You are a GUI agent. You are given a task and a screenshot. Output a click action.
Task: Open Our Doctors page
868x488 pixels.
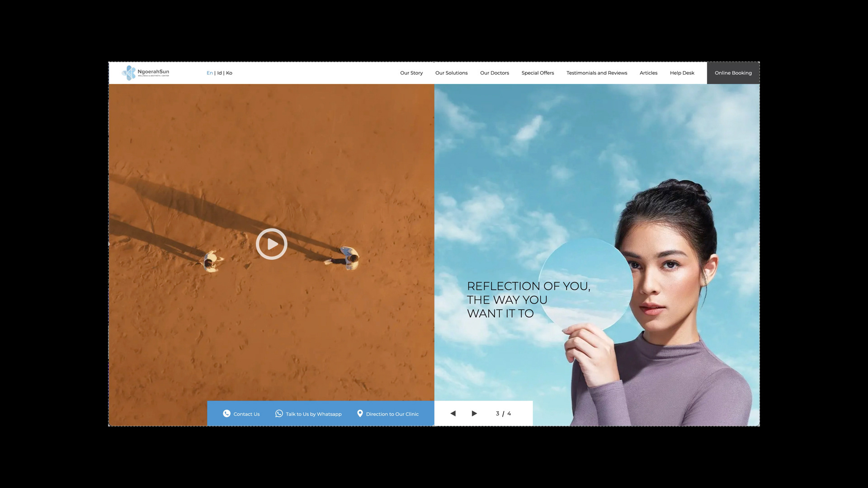pos(495,73)
